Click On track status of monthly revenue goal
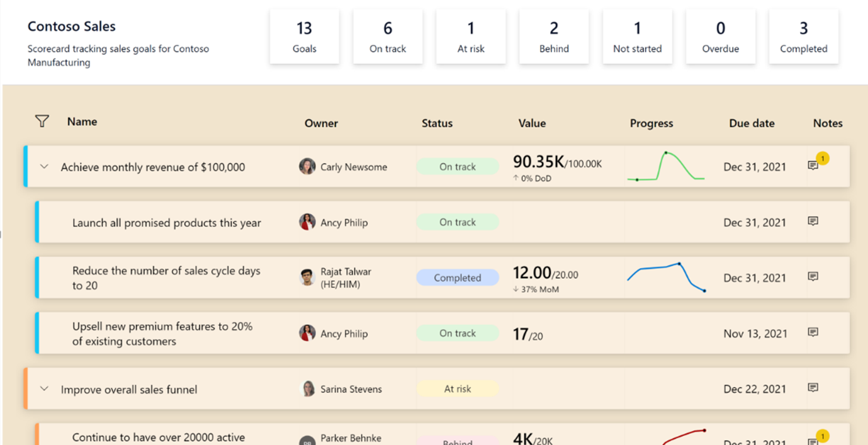This screenshot has width=868, height=445. (x=458, y=167)
